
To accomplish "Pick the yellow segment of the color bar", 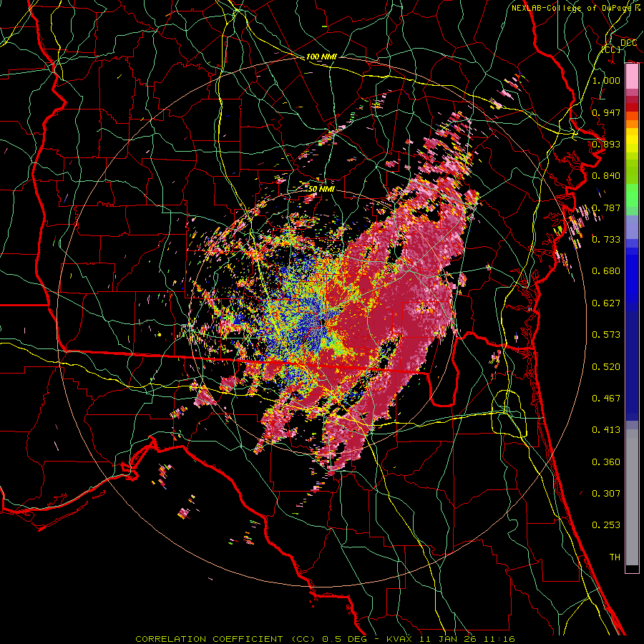I will point(632,141).
